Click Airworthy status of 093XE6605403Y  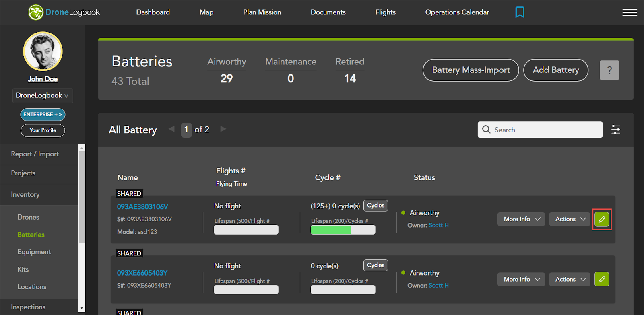pos(424,273)
